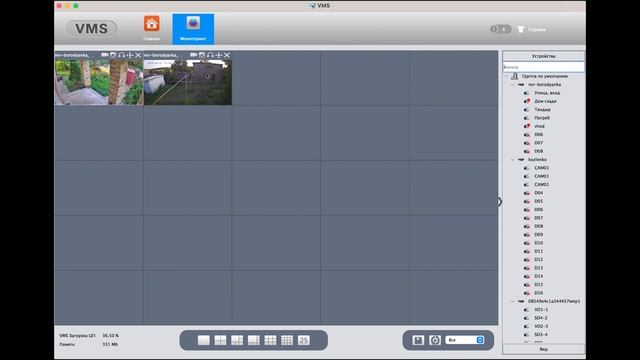640x360 pixels.
Task: Select the garden entrance camera feed
Action: click(99, 82)
